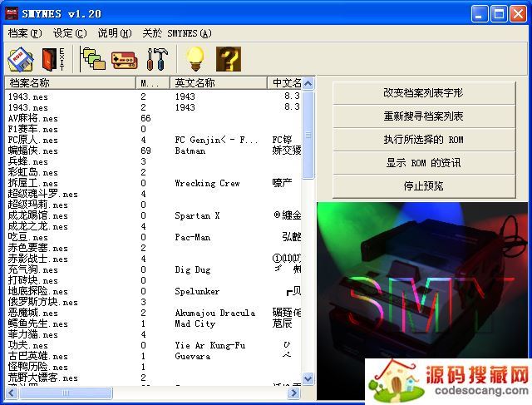
Task: Click the folders directory icon in toolbar
Action: pos(92,59)
